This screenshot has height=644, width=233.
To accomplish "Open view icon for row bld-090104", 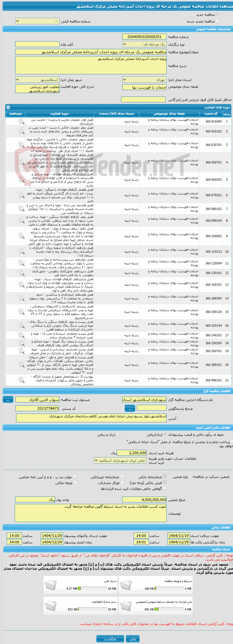I will (21, 221).
